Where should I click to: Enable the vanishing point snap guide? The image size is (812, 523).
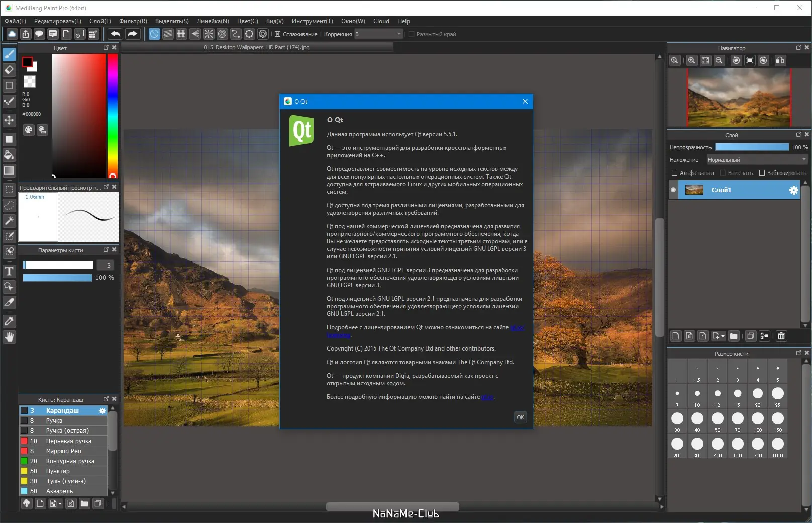[x=195, y=34]
